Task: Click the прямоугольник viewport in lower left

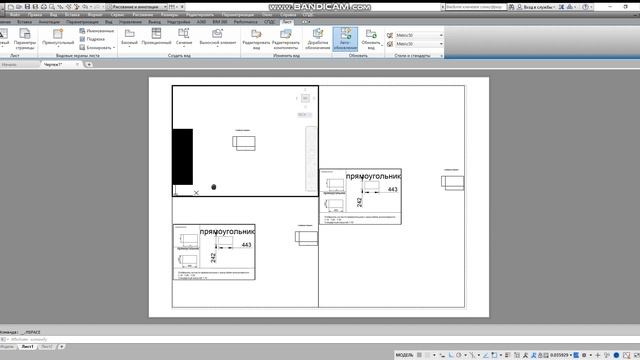Action: click(x=214, y=252)
